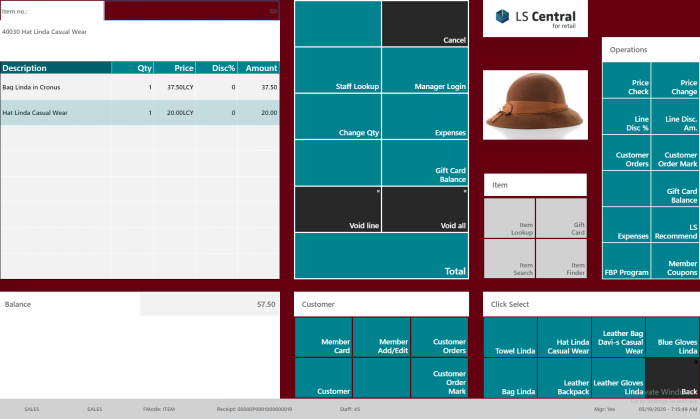This screenshot has height=419, width=700.
Task: Open Staff Lookup
Action: pyautogui.click(x=338, y=70)
